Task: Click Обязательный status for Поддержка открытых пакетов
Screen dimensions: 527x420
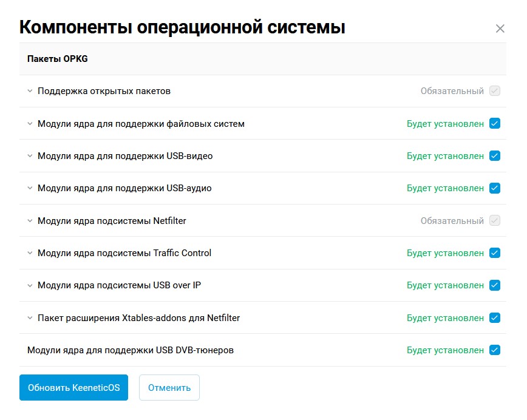Action: click(452, 91)
